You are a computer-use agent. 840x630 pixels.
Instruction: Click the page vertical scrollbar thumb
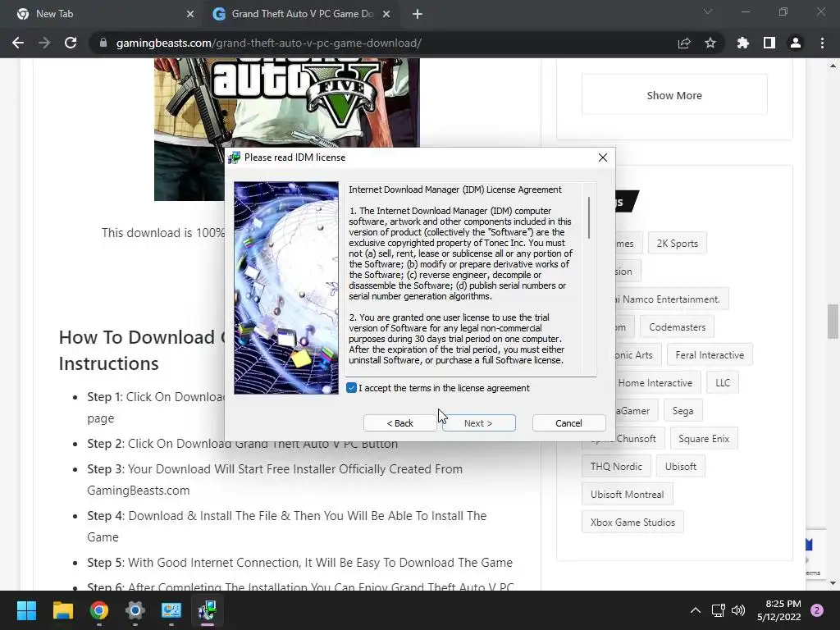[x=833, y=322]
